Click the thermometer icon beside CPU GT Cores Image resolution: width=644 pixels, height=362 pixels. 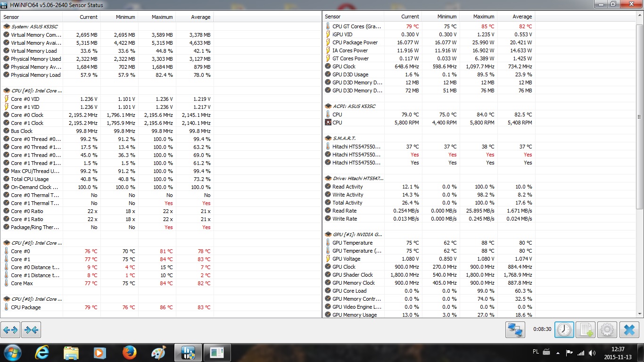point(328,26)
